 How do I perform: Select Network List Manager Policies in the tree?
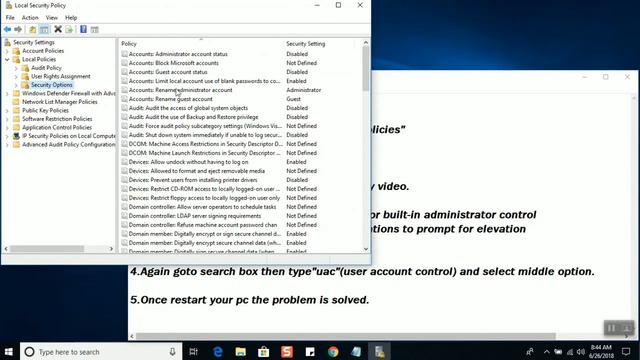click(60, 102)
